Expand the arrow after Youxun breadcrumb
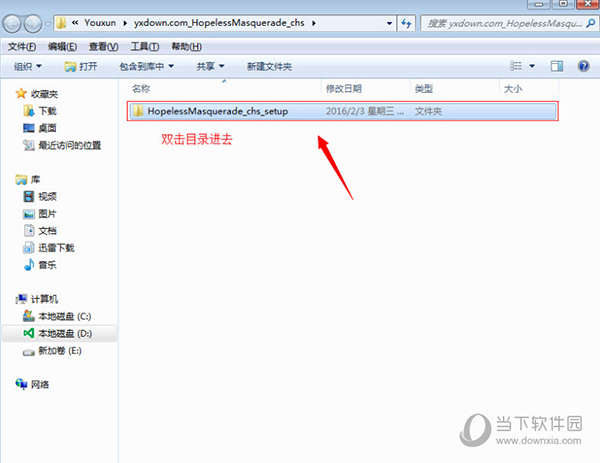600x463 pixels. (x=125, y=23)
